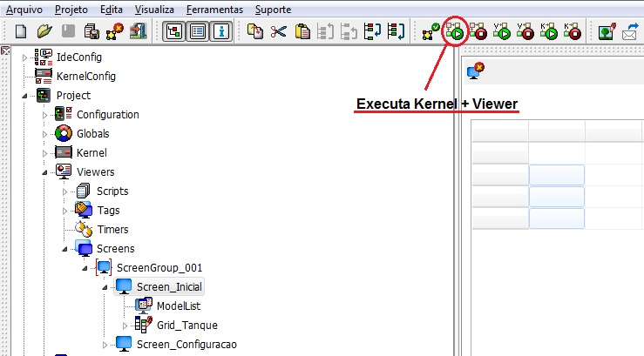Image resolution: width=644 pixels, height=356 pixels.
Task: Click the greyed-out single diskette Save icon
Action: [x=68, y=31]
